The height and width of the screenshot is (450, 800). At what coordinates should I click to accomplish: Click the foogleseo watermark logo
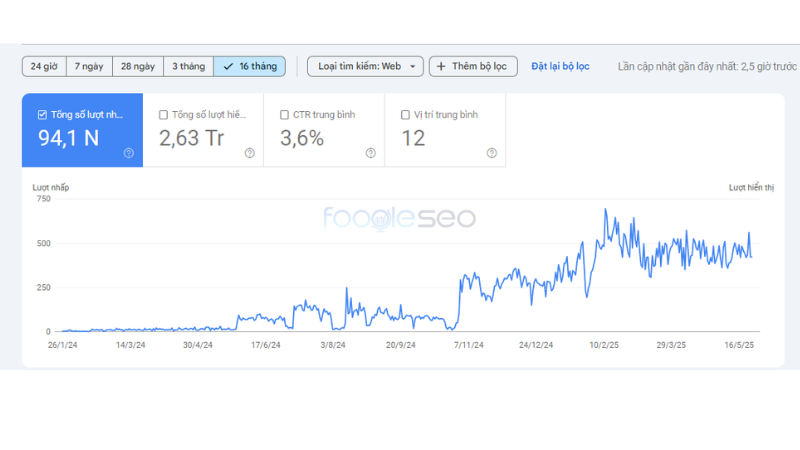(x=399, y=218)
